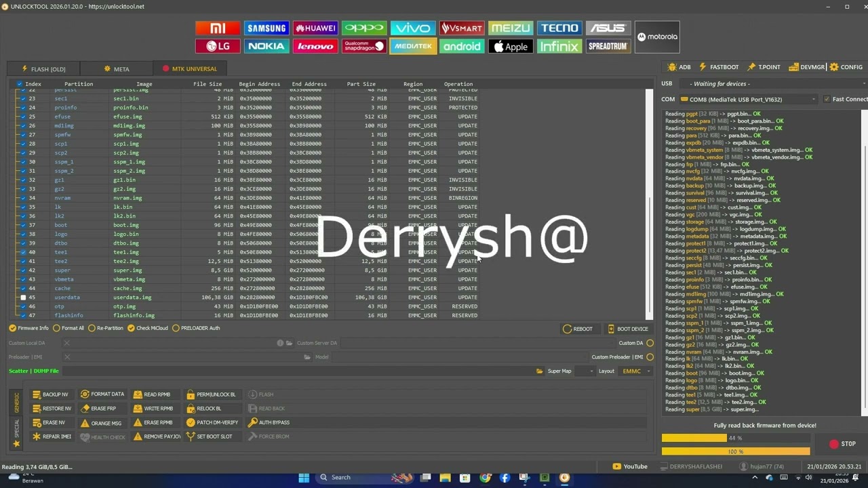Viewport: 868px width, 488px height.
Task: Click the BACKUP NV button
Action: pyautogui.click(x=51, y=394)
